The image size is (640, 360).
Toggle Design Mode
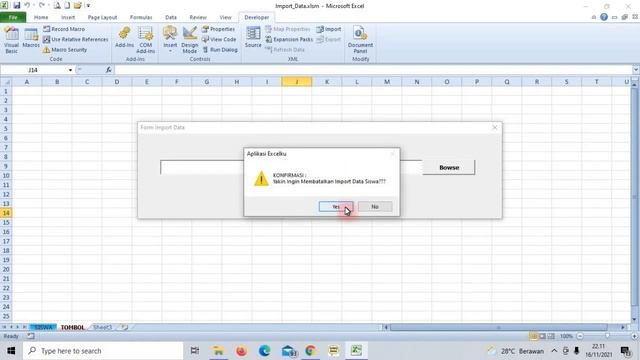pos(190,40)
